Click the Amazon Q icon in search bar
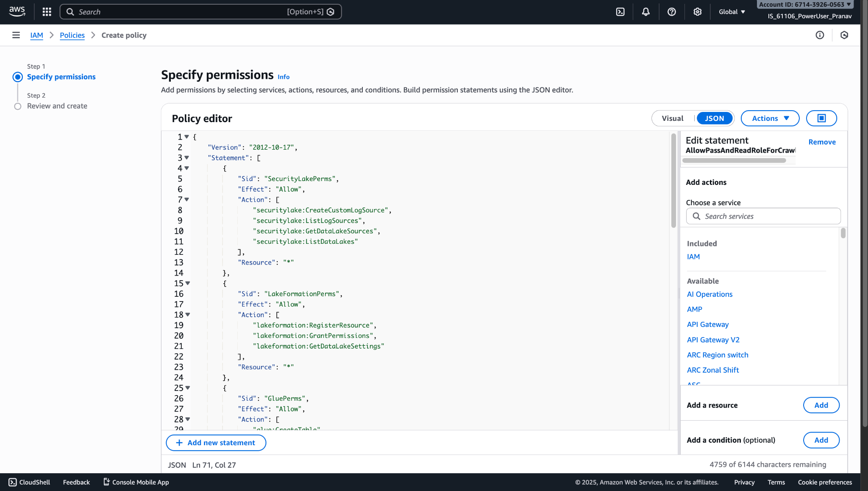Viewport: 868px width, 491px height. coord(331,12)
